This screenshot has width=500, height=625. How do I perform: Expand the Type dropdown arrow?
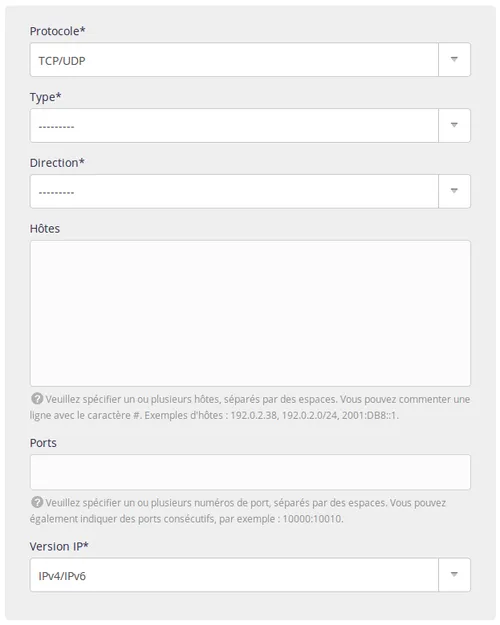coord(454,125)
